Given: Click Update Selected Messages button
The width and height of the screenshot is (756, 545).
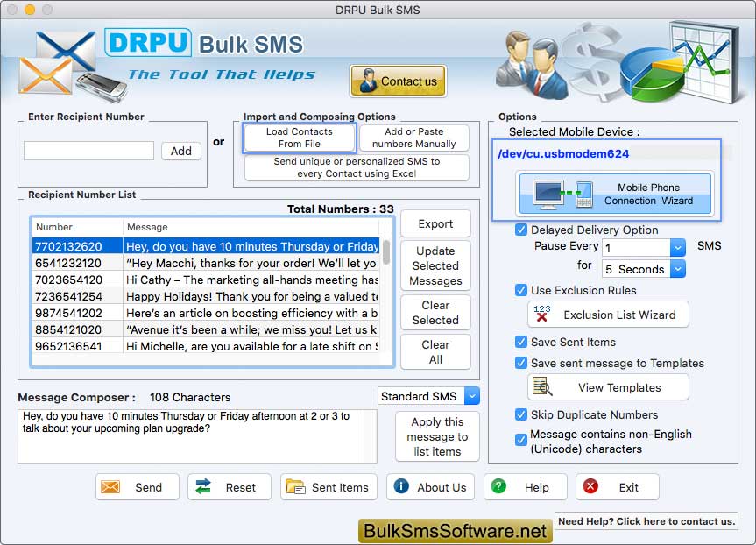Looking at the screenshot, I should (435, 265).
